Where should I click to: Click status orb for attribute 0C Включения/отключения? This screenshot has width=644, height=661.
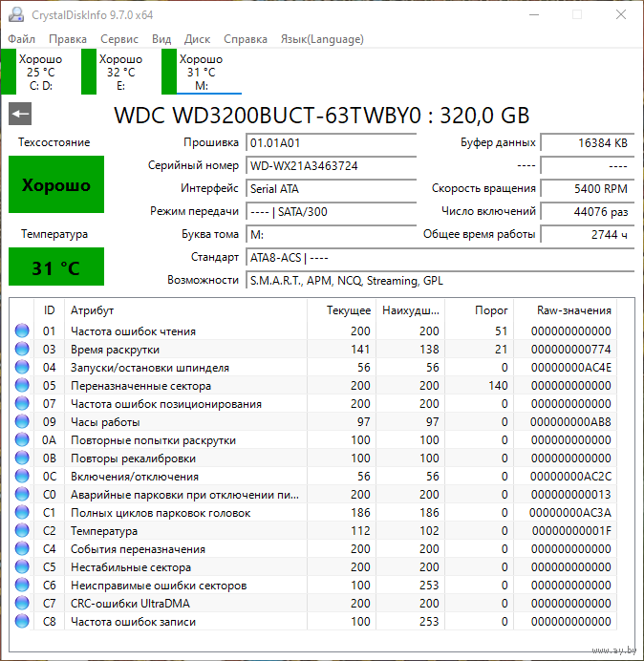pos(22,476)
